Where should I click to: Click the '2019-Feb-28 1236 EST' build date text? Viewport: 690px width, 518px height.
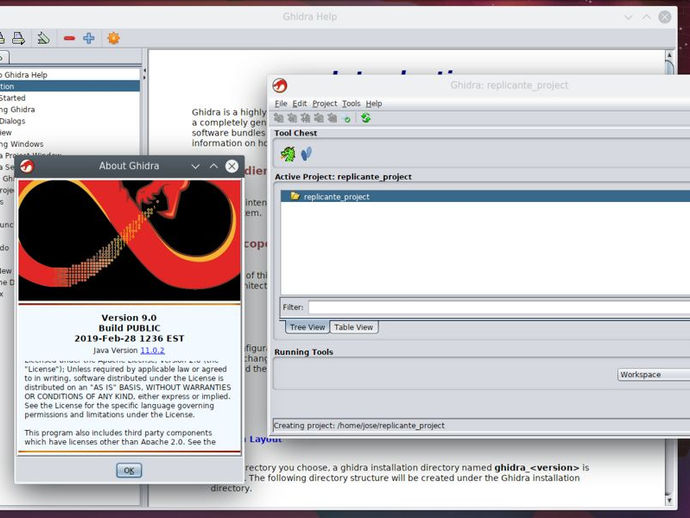(x=129, y=338)
